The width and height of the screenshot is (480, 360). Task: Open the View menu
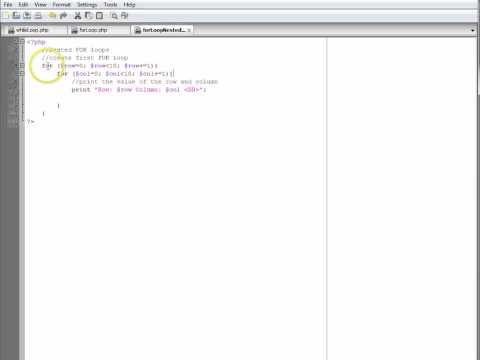point(40,5)
